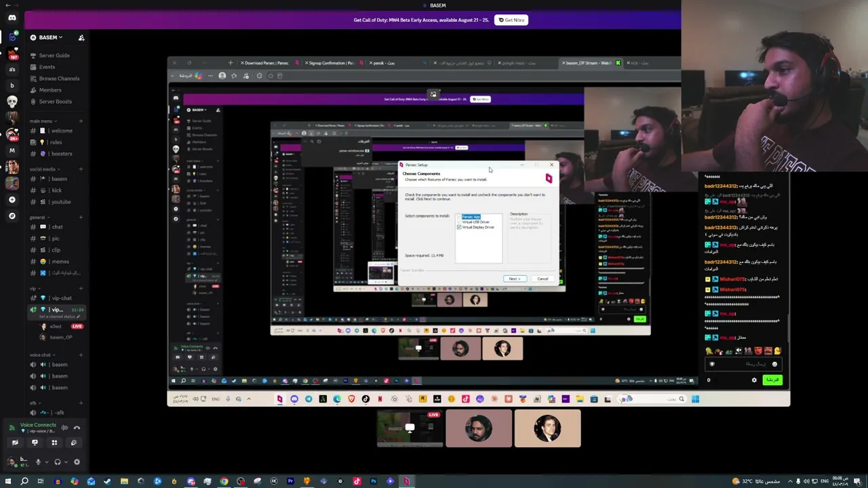Click the Get Nitro button
The width and height of the screenshot is (868, 488).
[x=511, y=20]
